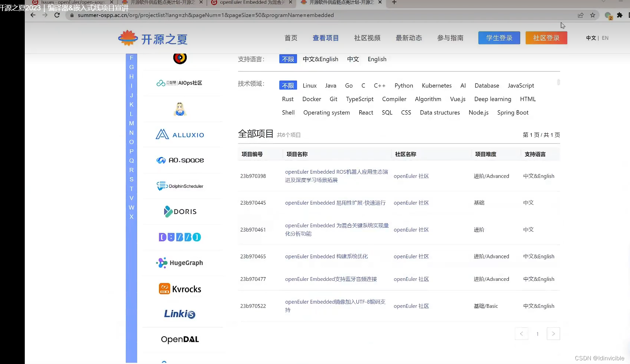Filter 支持语言 by English only
Viewport: 630px width, 364px height.
coord(377,59)
